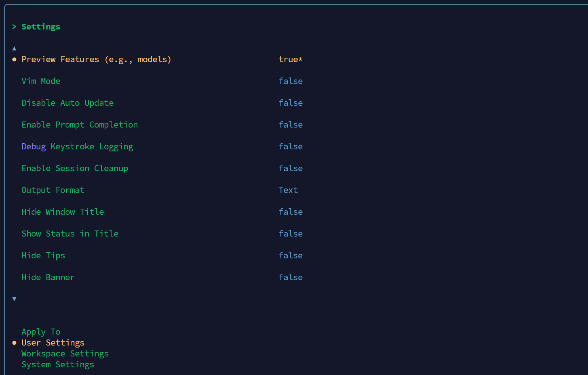Click the Apply To label
Screen dimensions: 588x375
tap(41, 331)
